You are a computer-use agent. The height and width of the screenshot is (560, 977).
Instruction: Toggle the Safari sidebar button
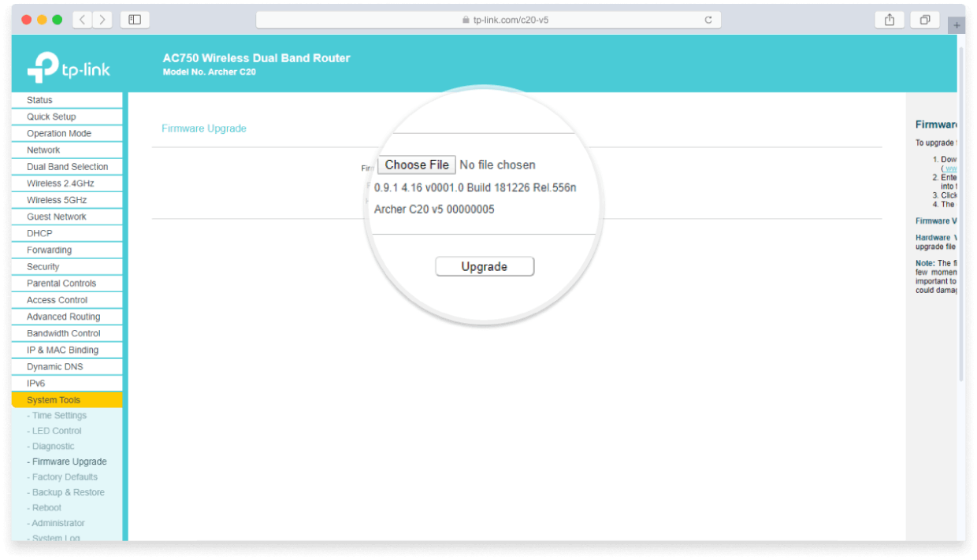(135, 20)
